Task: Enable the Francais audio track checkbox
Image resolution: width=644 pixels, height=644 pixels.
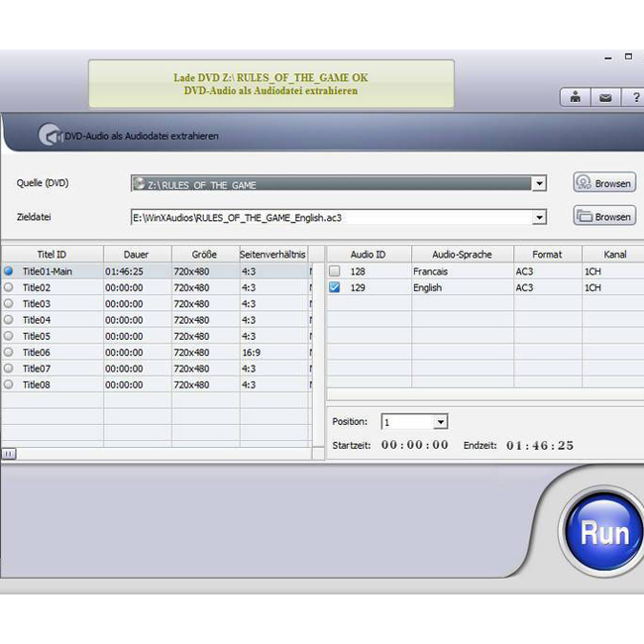Action: click(x=335, y=271)
